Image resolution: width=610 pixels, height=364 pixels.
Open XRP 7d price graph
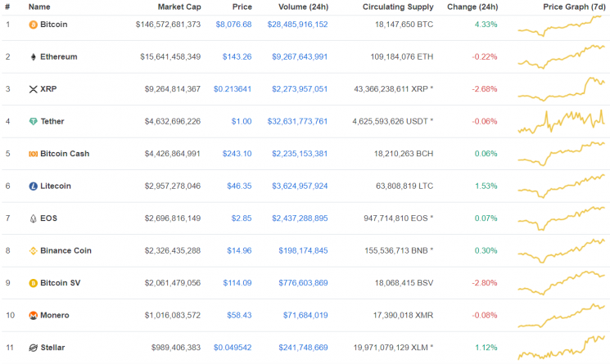click(x=562, y=89)
